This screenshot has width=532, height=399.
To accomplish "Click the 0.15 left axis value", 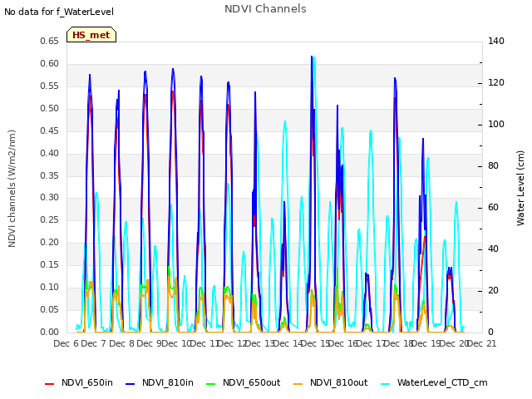I will click(x=50, y=265).
